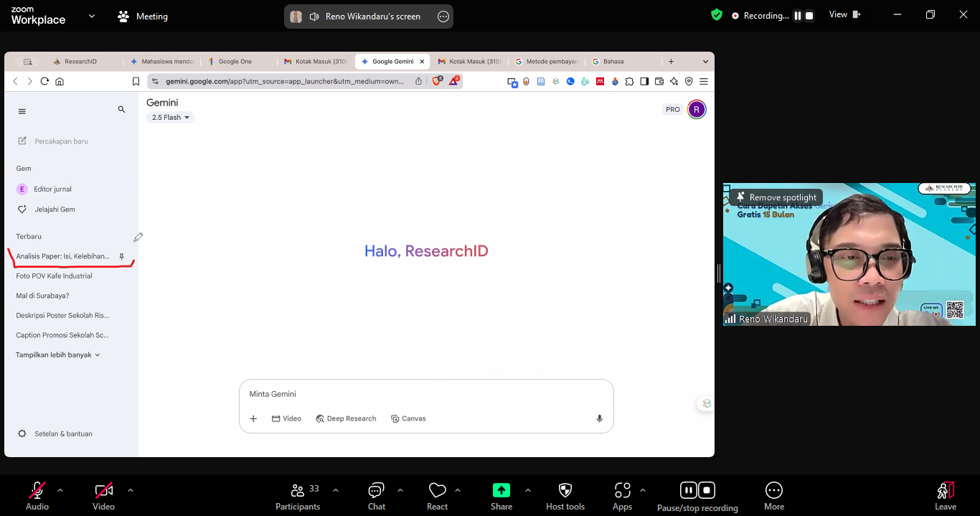Click the Brave shields lion icon
The image size is (980, 516).
(437, 81)
